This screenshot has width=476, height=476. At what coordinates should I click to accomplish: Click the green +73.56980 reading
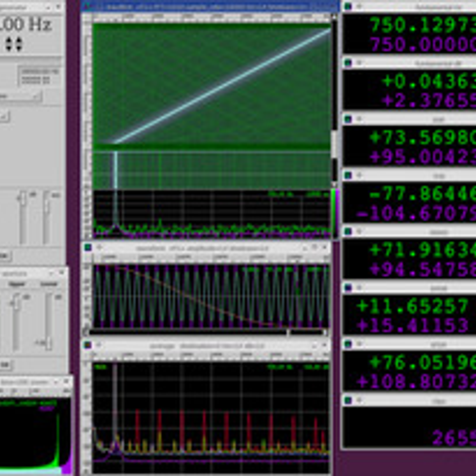point(422,138)
